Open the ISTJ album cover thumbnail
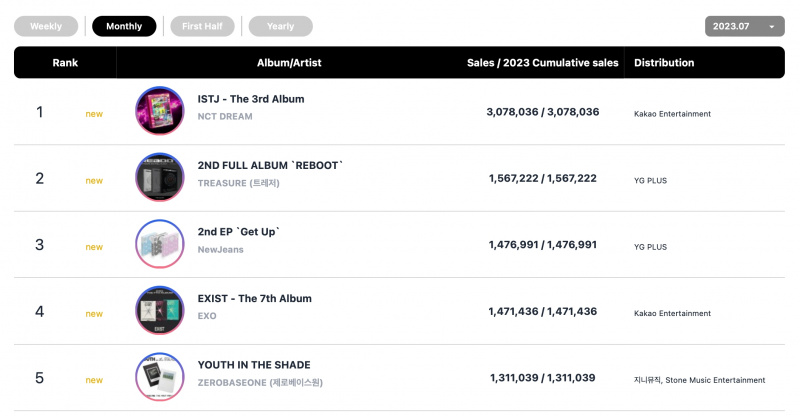Viewport: 800px width, 416px height. [160, 111]
